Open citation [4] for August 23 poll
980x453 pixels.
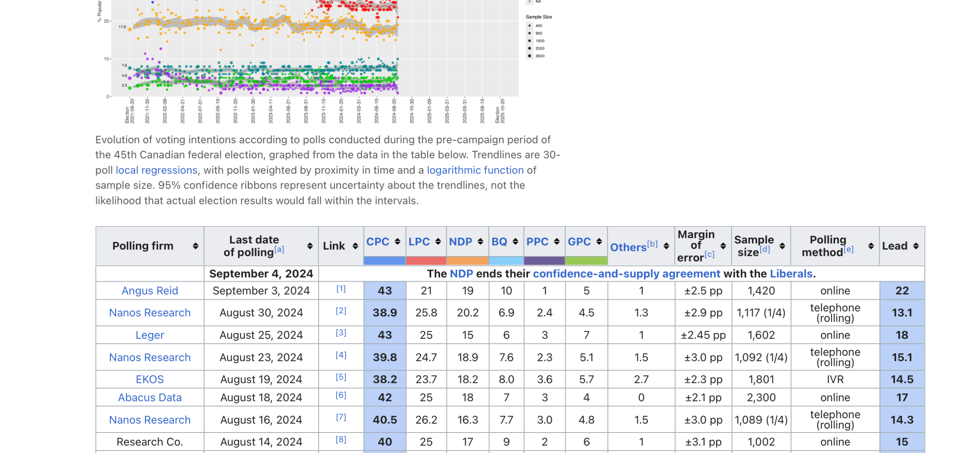pos(341,355)
